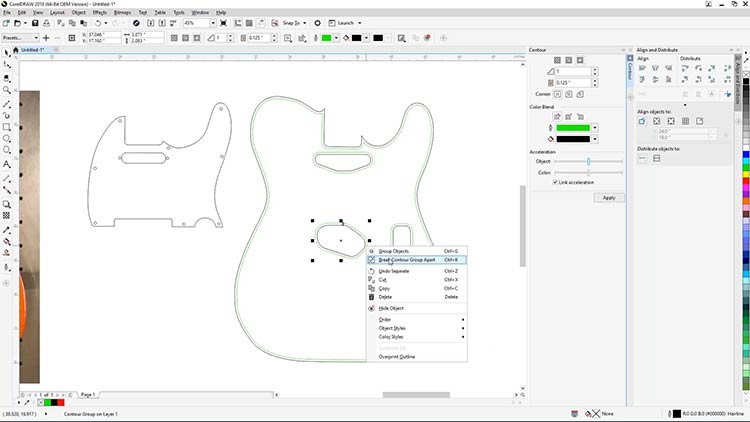The image size is (750, 422).
Task: Choose Hide Object in context menu
Action: tap(417, 308)
